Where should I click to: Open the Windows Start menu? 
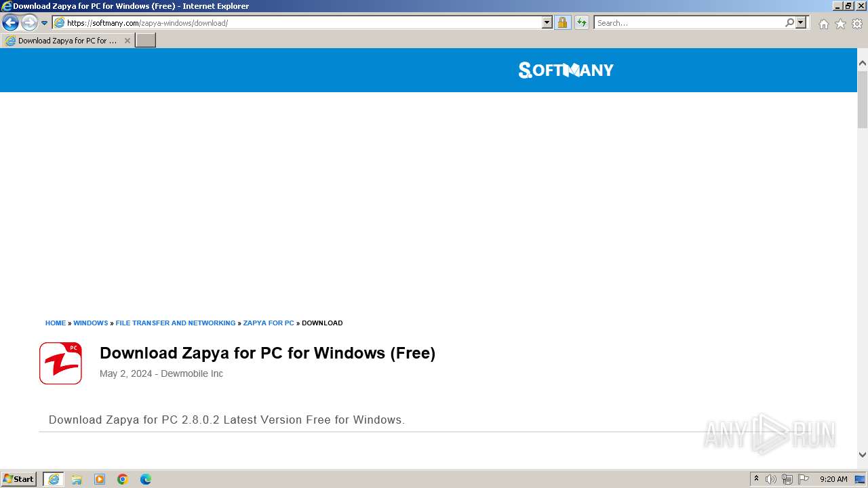18,479
